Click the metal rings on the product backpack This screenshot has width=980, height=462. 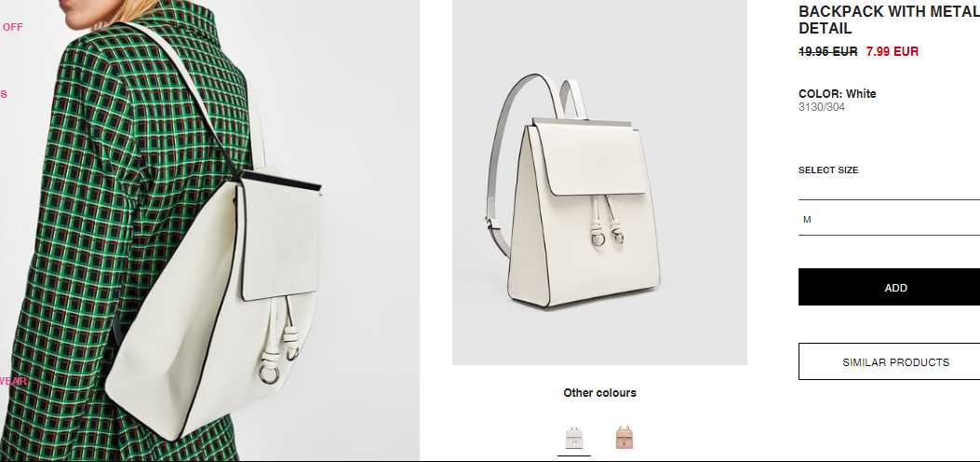[x=607, y=237]
